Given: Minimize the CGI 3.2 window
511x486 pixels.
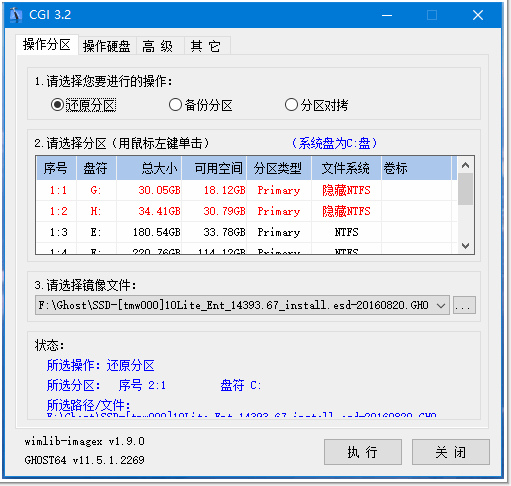Looking at the screenshot, I should point(387,15).
